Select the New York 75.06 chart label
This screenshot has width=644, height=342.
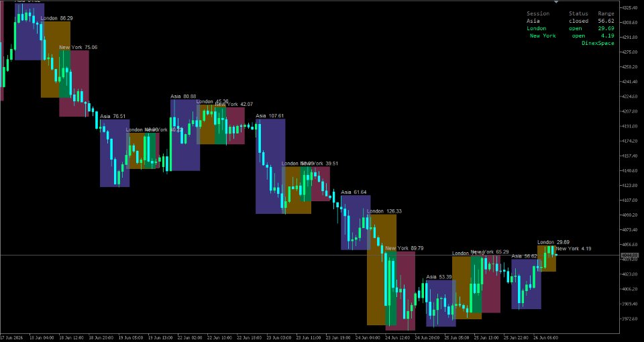pos(78,48)
